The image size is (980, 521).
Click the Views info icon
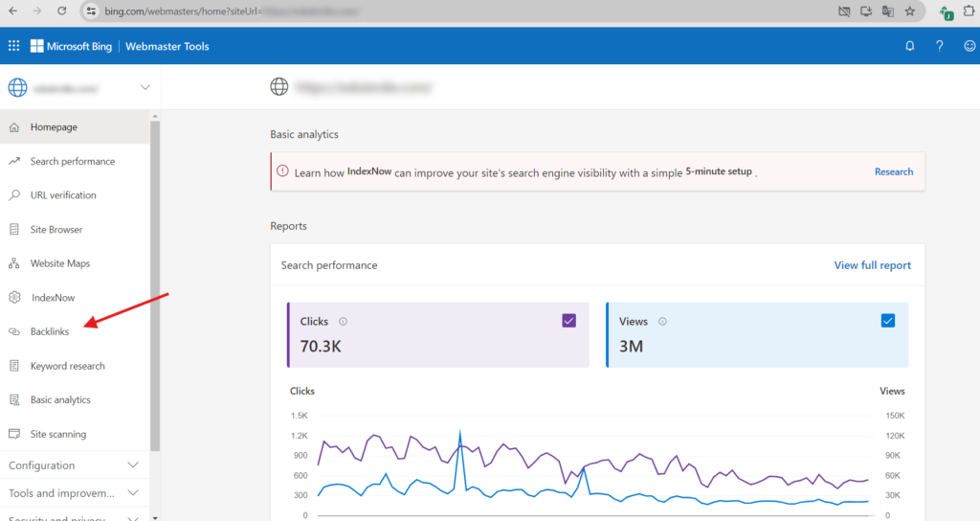(x=664, y=322)
